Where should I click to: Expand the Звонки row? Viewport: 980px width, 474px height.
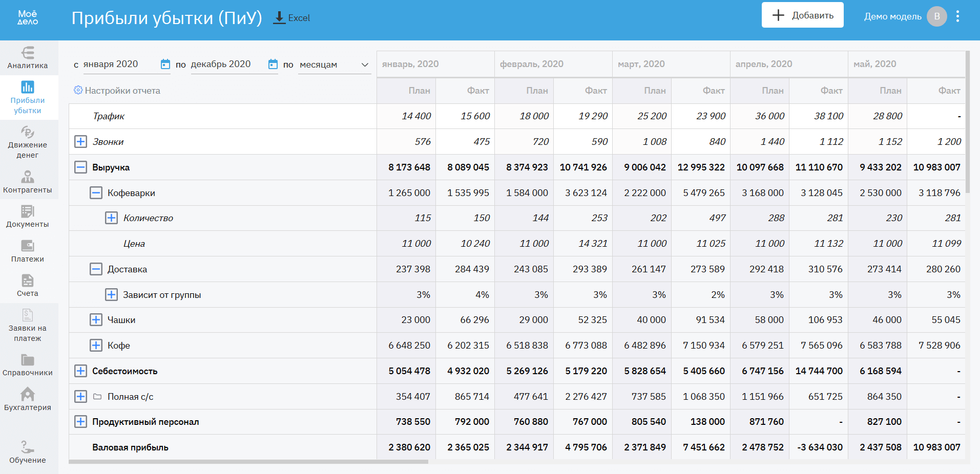(x=80, y=141)
